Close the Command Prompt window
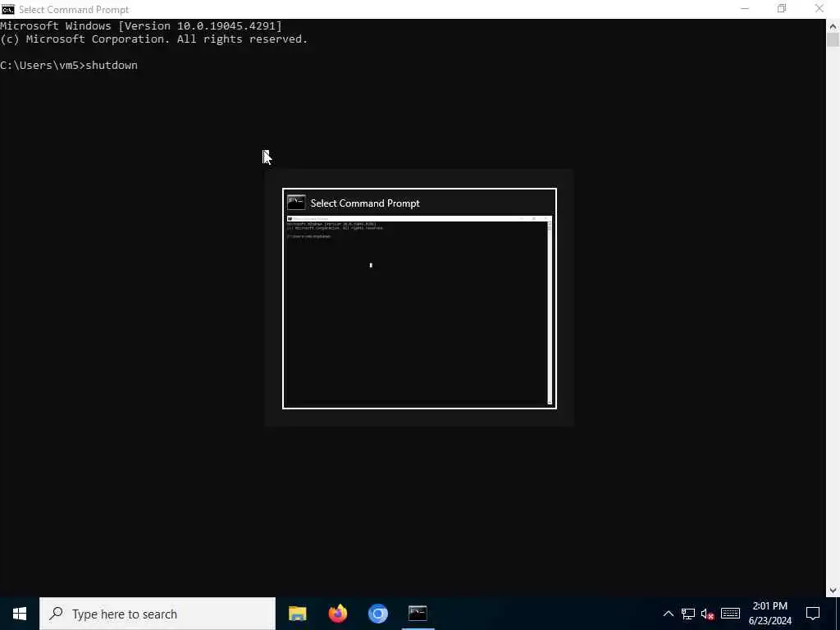Screen dimensions: 840x630 819,9
